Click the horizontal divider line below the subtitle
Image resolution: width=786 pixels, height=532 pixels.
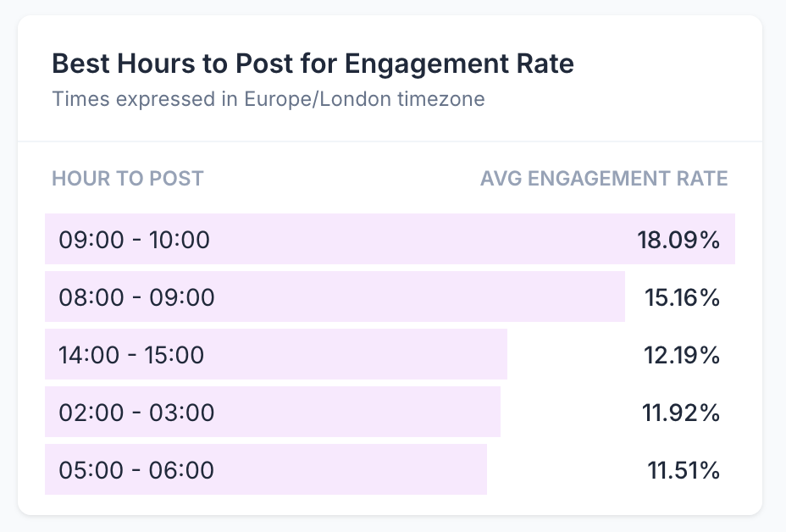[x=390, y=141]
